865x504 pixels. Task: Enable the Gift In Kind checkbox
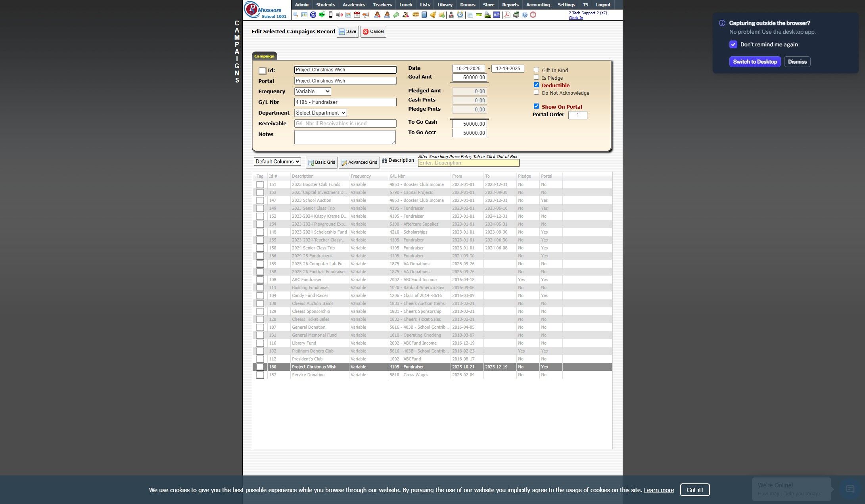536,70
